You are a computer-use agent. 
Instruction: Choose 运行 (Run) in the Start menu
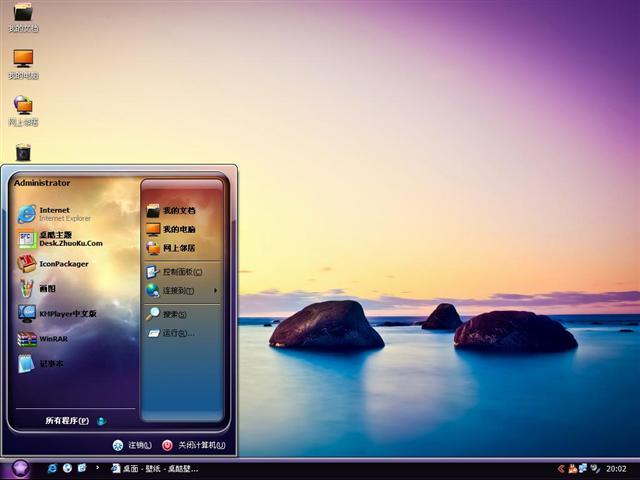(177, 333)
